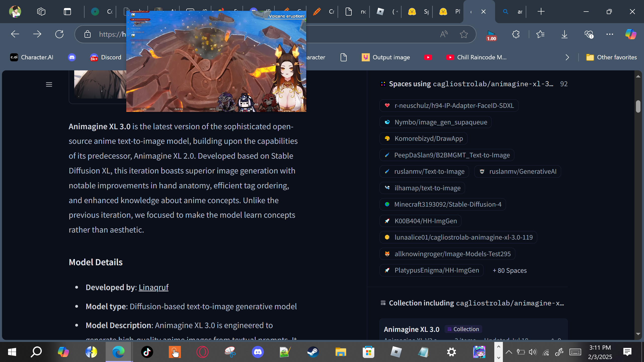Screen dimensions: 644x362
Task: Open the volume control in system tray
Action: (x=533, y=352)
